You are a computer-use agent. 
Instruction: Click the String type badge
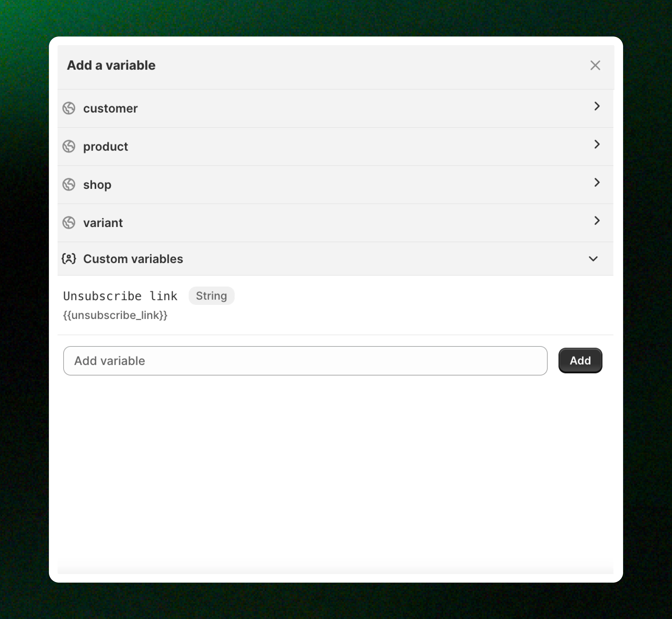211,296
